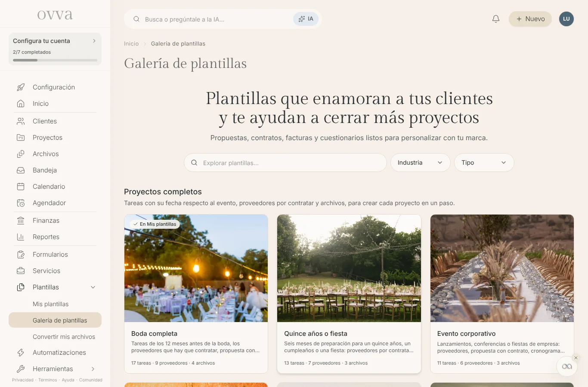Open the floating assistant infinity icon

coord(567,366)
